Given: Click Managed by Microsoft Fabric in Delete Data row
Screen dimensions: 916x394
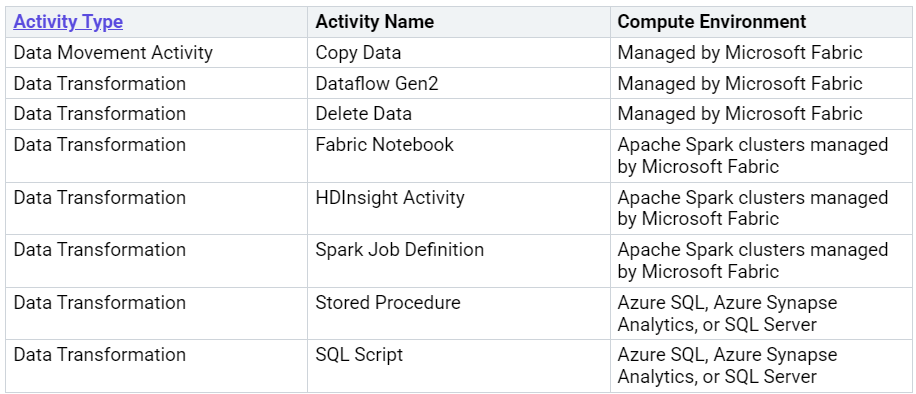Looking at the screenshot, I should click(740, 113).
